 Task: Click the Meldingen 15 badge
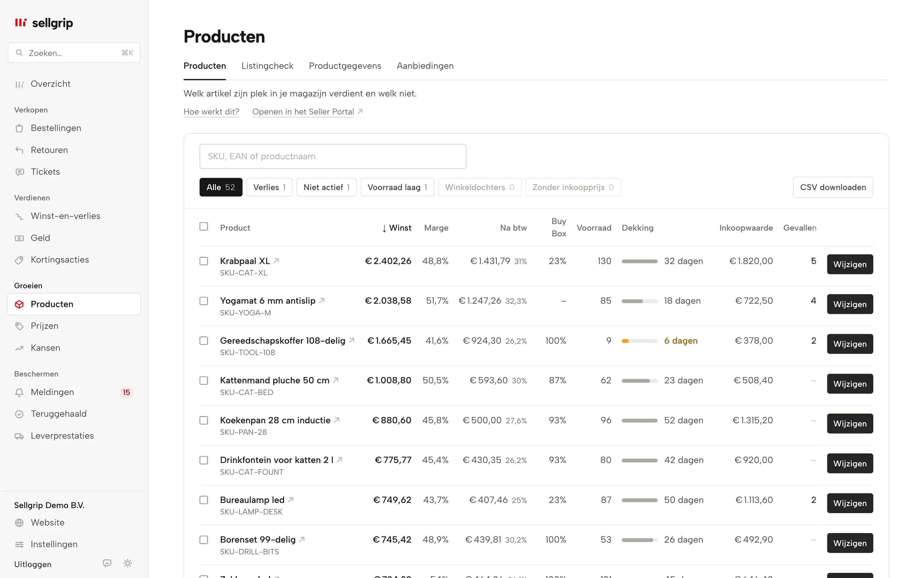[x=126, y=392]
